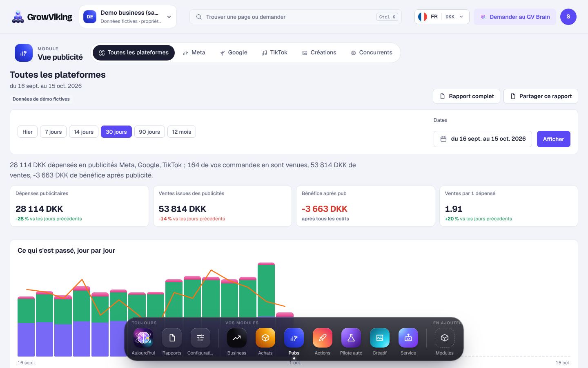This screenshot has width=588, height=368.
Task: Open the Service robot icon
Action: coord(408,338)
